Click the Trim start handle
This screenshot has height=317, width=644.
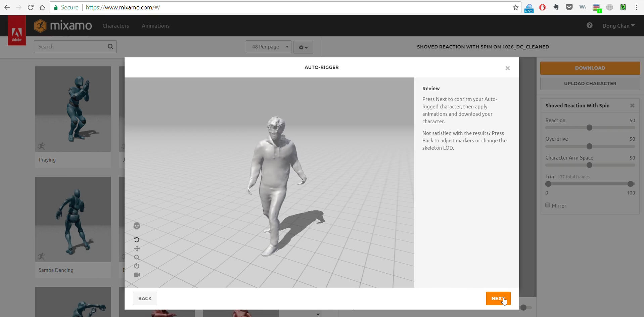(x=548, y=184)
